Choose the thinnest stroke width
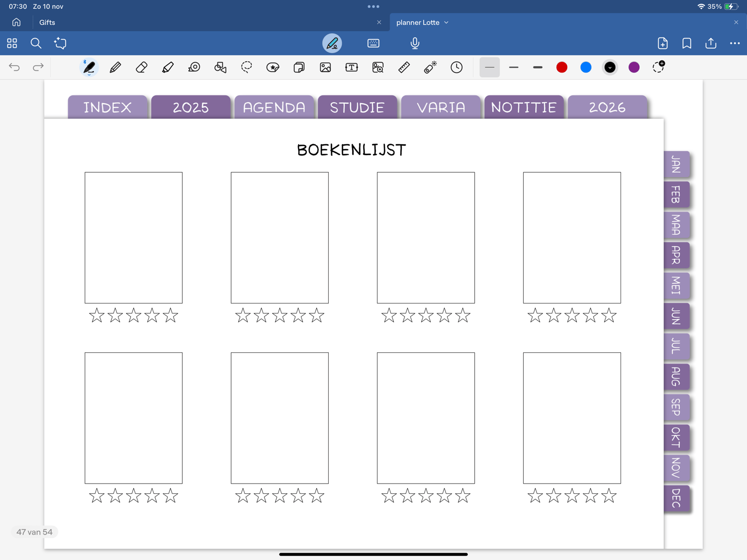747x560 pixels. pos(490,67)
